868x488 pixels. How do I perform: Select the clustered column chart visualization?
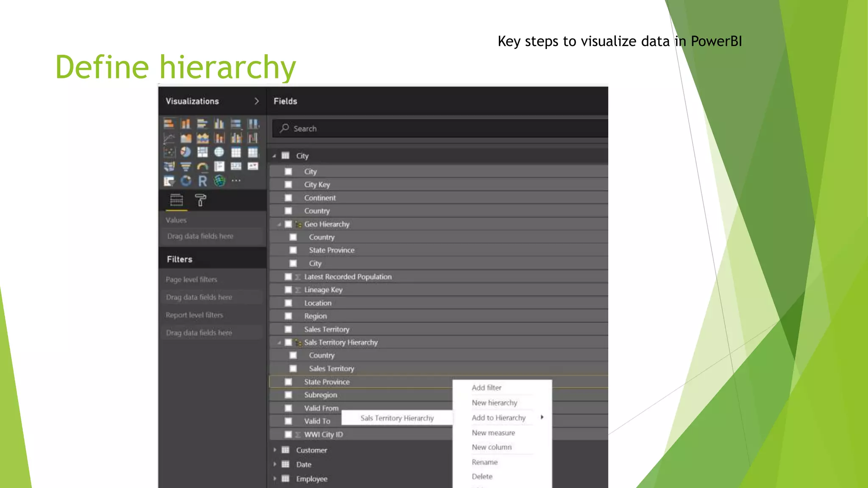pyautogui.click(x=219, y=124)
